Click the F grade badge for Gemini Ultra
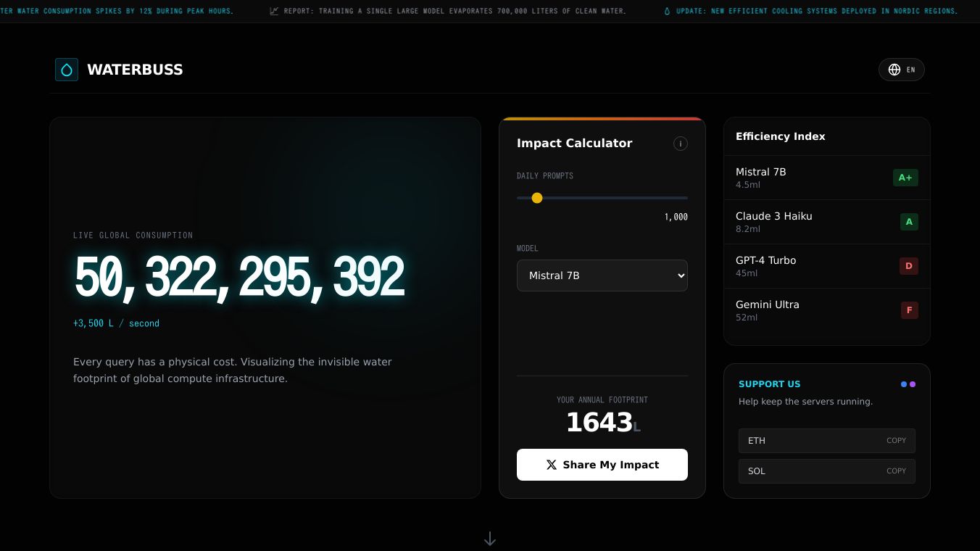 click(910, 310)
